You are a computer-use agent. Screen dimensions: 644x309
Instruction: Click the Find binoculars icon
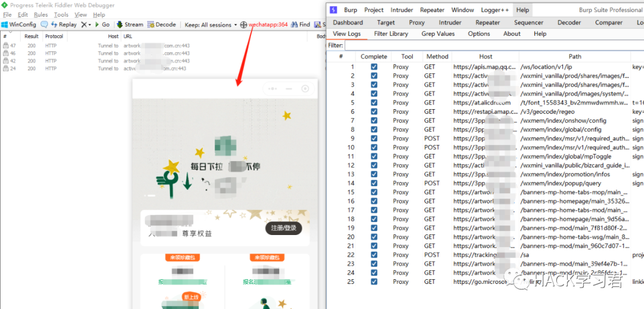click(294, 24)
